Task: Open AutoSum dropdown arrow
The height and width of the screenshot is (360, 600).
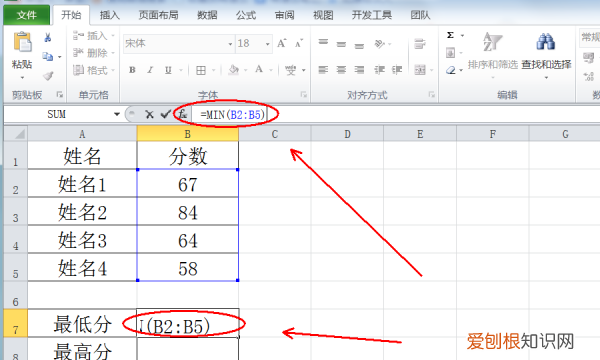Action: [462, 36]
